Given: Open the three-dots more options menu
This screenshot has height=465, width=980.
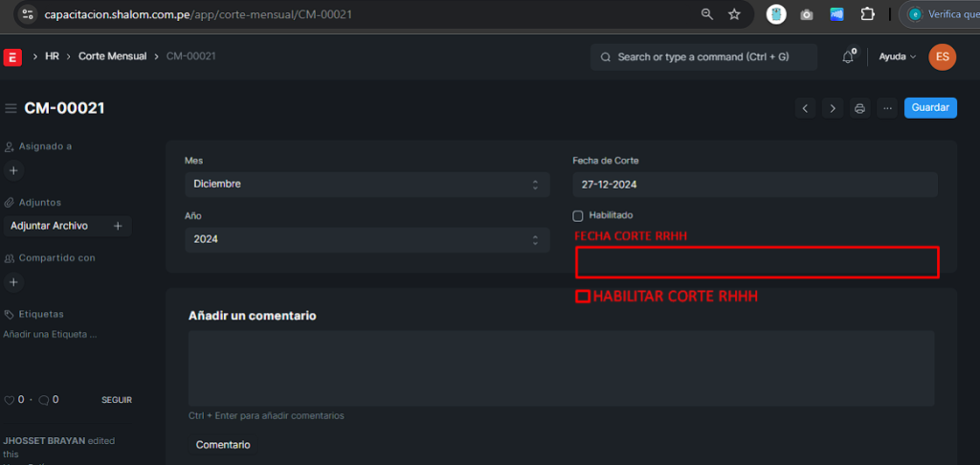Looking at the screenshot, I should [887, 108].
